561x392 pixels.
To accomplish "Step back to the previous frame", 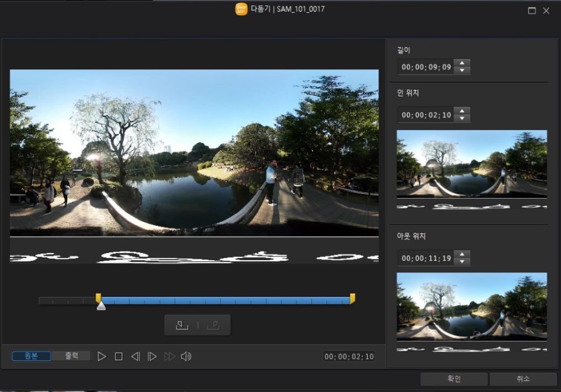I will (135, 356).
